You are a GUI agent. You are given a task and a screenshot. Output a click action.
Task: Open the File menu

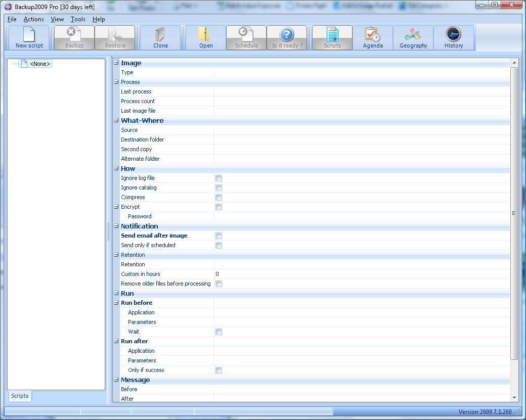click(x=12, y=19)
